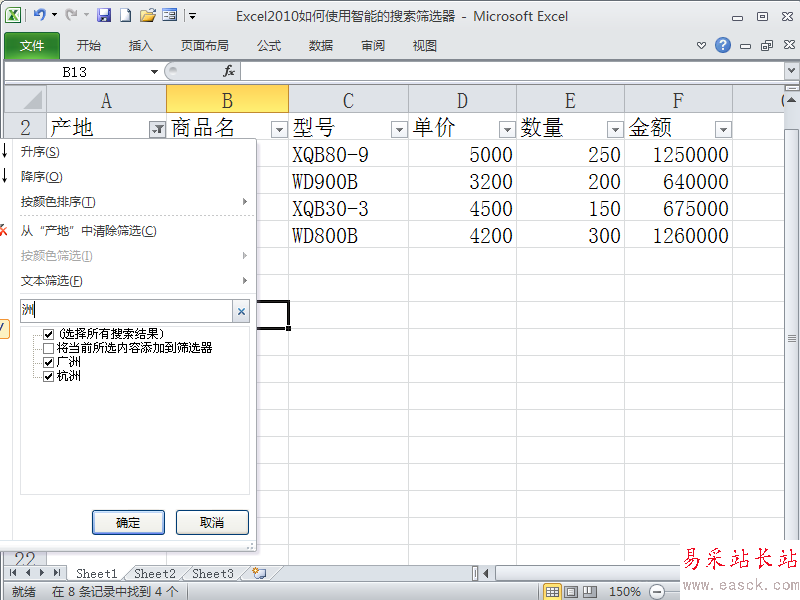
Task: Click the Name Box showing B13
Action: (76, 72)
